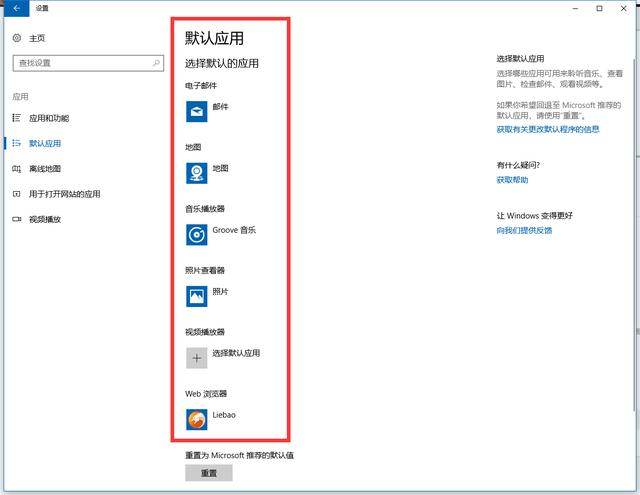
Task: Go to 用于打开网站的应用 section
Action: [x=64, y=194]
